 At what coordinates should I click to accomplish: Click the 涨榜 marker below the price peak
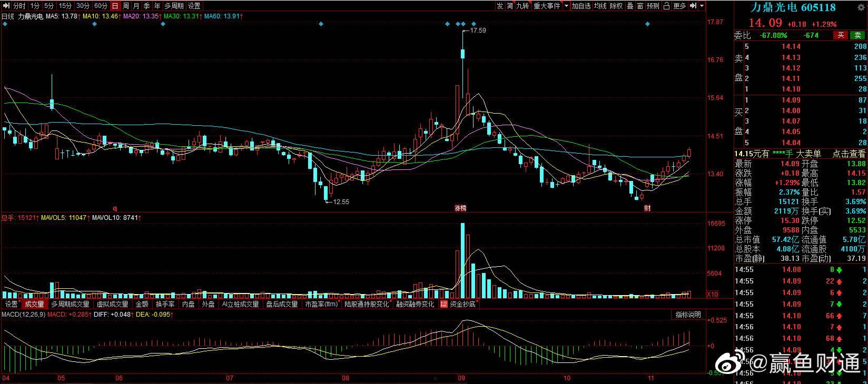pos(461,208)
